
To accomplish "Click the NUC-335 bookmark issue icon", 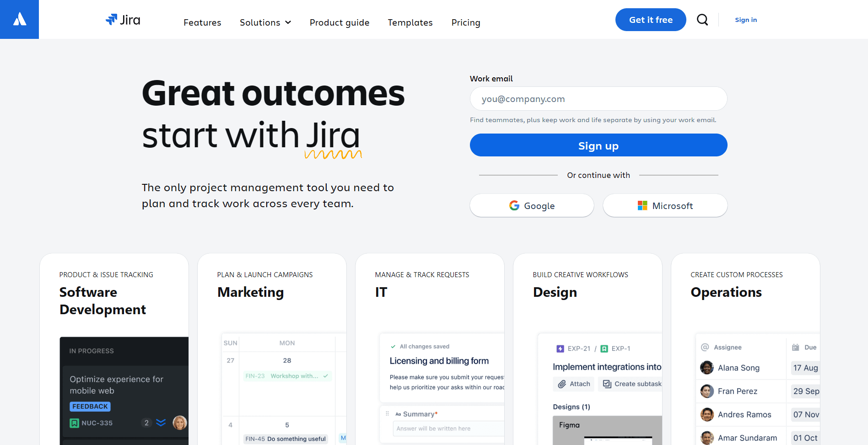I will click(x=74, y=423).
